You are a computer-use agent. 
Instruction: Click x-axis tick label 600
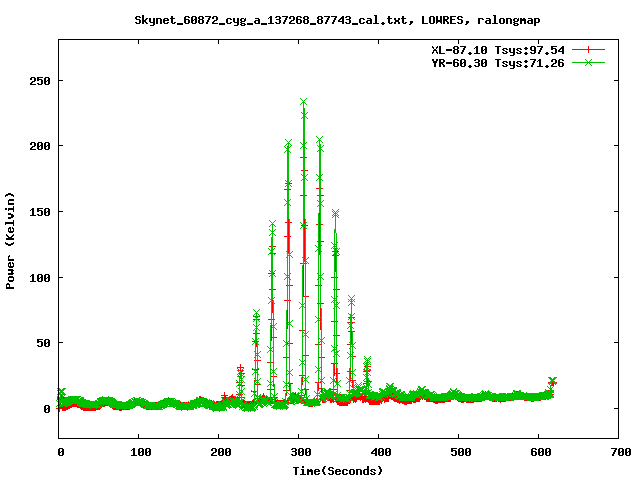point(541,452)
